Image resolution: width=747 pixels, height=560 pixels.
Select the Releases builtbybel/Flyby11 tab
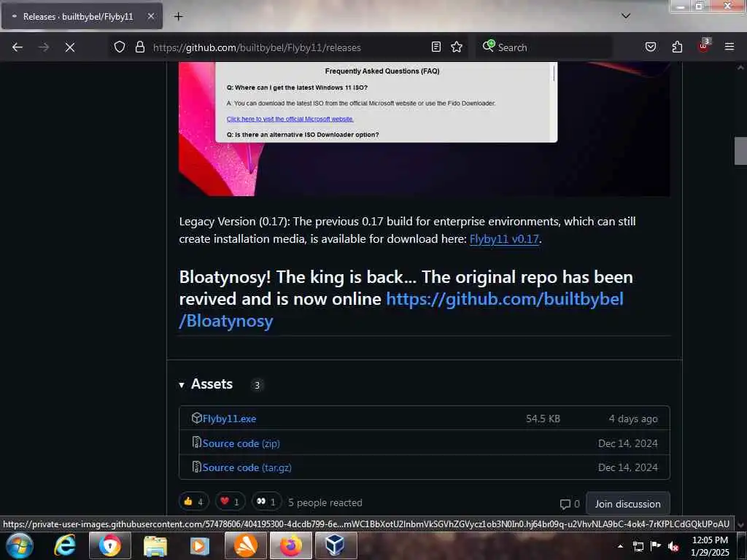pyautogui.click(x=82, y=16)
